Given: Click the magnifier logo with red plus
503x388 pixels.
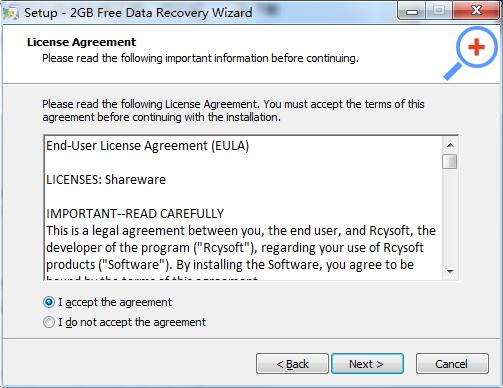Looking at the screenshot, I should [x=471, y=54].
